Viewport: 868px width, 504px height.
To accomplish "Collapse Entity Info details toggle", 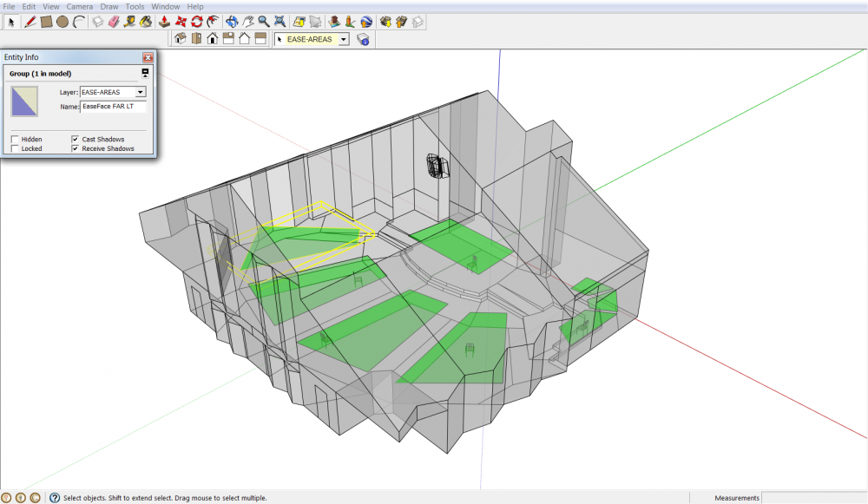I will (145, 73).
